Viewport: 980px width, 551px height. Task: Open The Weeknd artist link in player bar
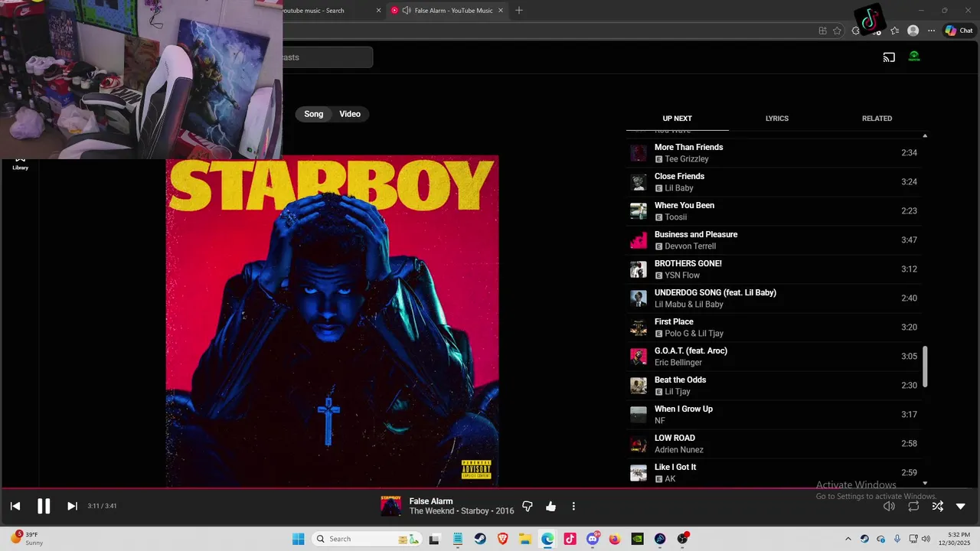(432, 511)
